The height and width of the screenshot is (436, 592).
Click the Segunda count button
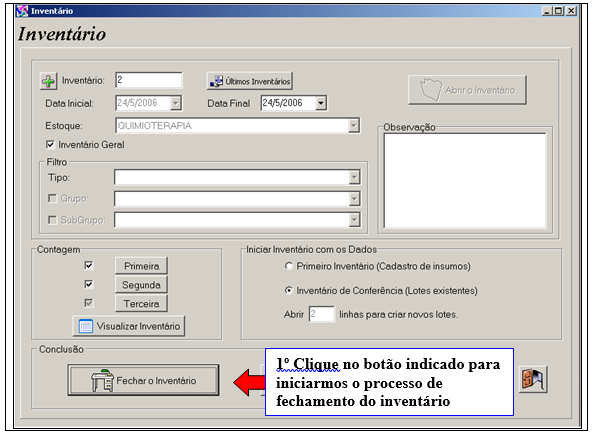click(x=141, y=285)
